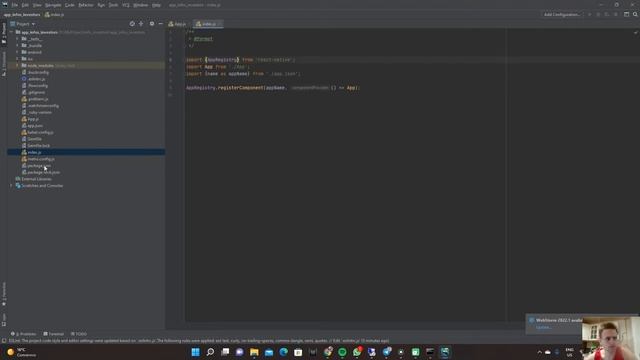Toggle the Favorites tool window stripe button
This screenshot has width=640, height=360.
pyautogui.click(x=4, y=294)
